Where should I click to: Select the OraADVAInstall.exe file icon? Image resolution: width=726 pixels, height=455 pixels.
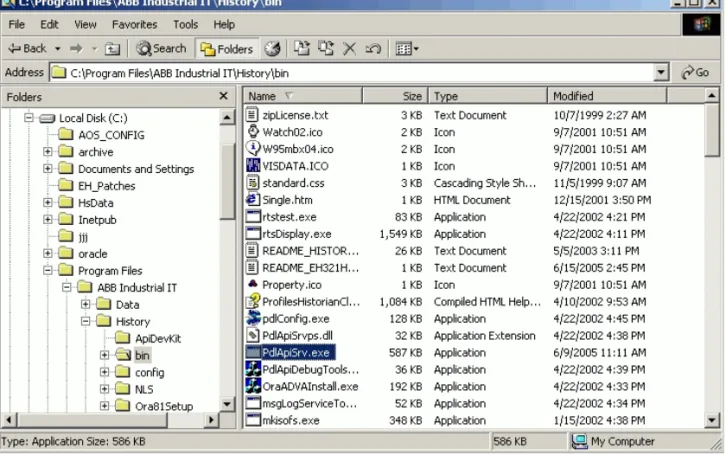(x=252, y=386)
